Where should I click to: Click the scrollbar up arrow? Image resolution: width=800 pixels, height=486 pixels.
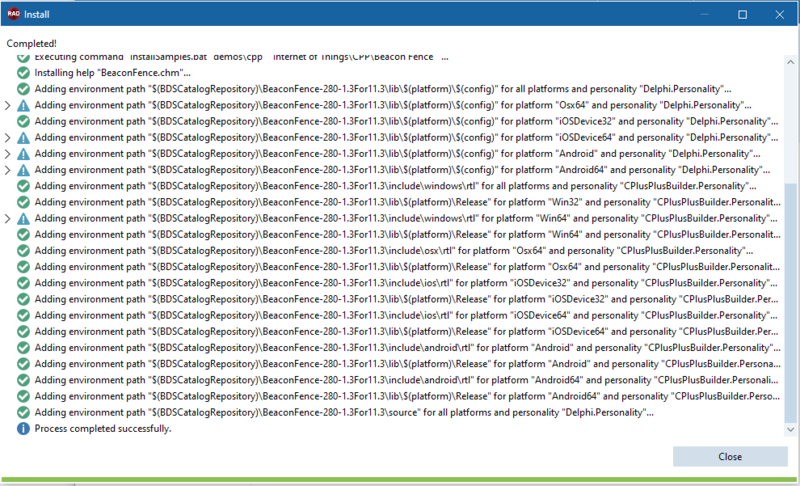pyautogui.click(x=790, y=62)
